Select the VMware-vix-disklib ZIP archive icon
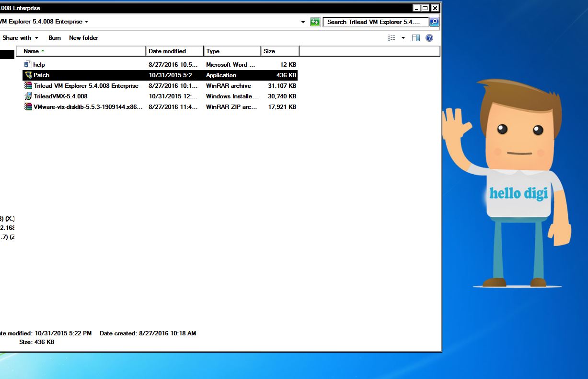 28,107
